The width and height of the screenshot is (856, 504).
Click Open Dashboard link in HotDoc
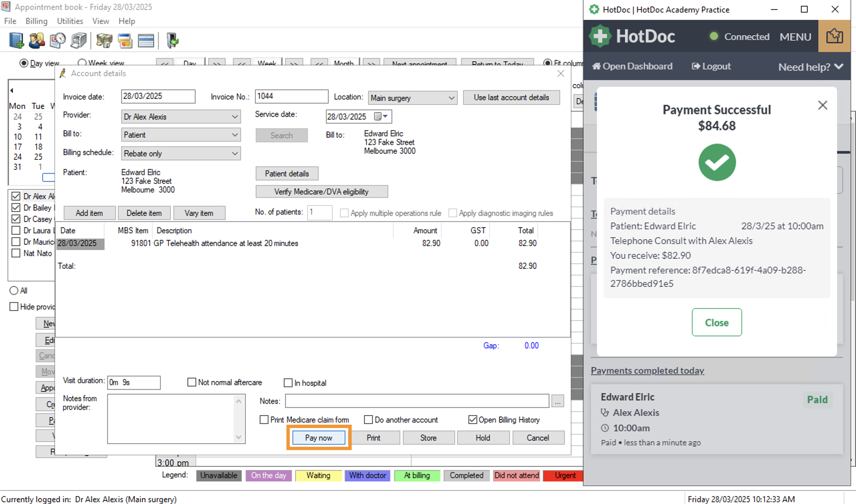tap(632, 66)
